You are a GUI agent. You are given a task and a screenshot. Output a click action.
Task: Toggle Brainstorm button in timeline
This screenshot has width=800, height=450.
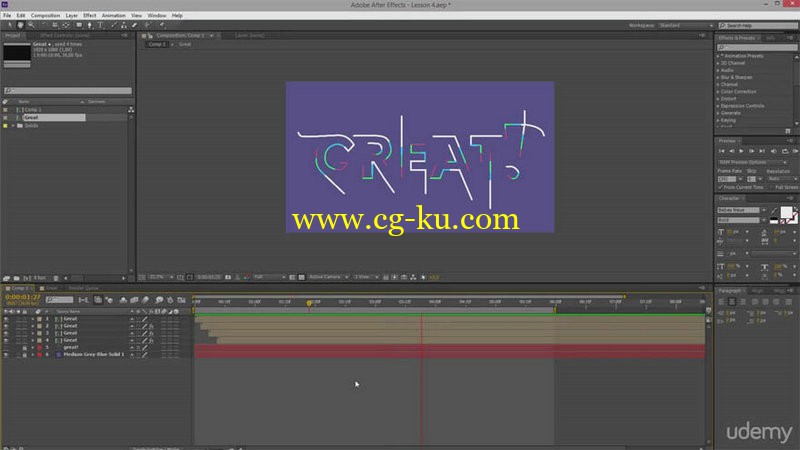159,300
